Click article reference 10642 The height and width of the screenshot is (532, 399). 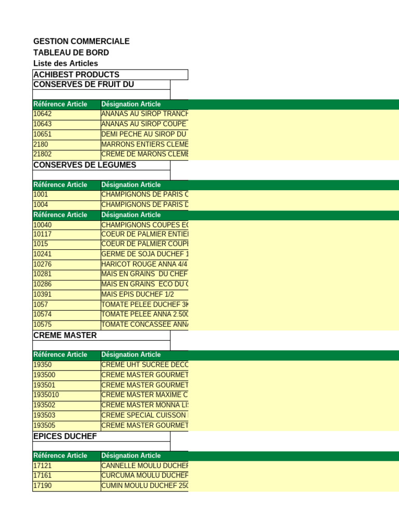tap(66, 114)
